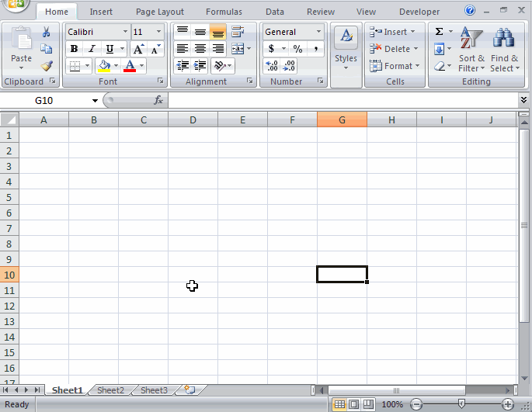The height and width of the screenshot is (412, 532).
Task: Open Sort & Filter menu
Action: 471,50
